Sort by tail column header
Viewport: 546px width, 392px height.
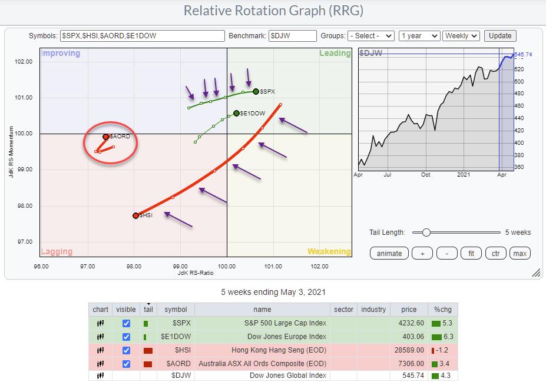click(148, 310)
